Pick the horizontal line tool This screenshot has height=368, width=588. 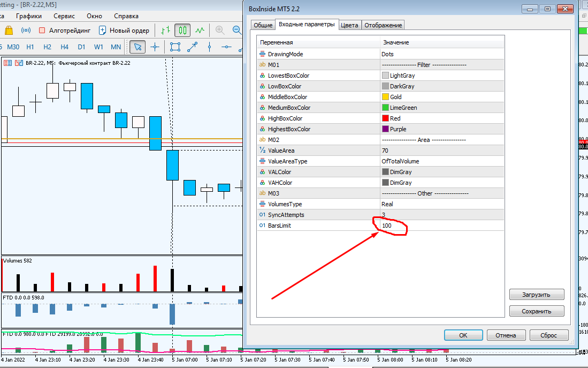(x=226, y=47)
